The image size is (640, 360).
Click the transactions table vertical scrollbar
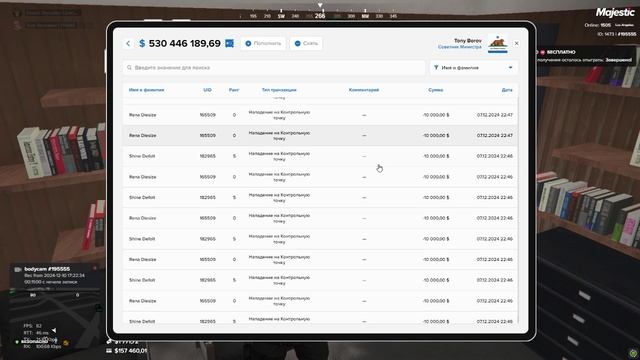[x=518, y=210]
